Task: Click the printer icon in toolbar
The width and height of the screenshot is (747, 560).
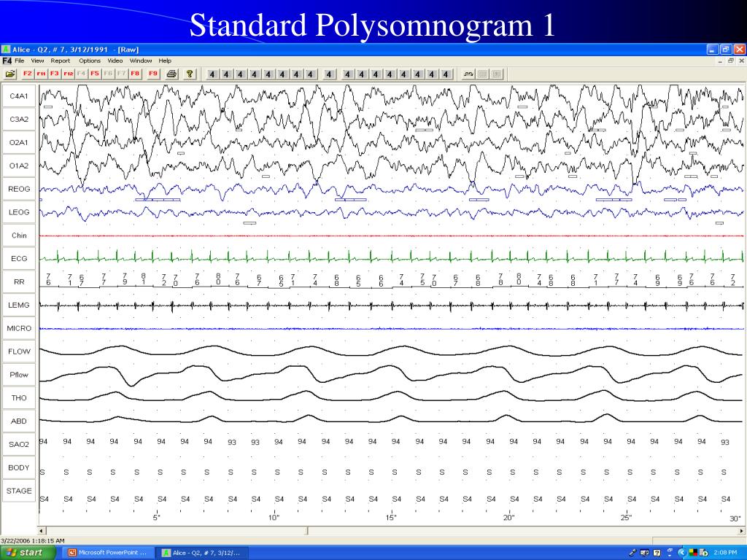Action: click(171, 74)
